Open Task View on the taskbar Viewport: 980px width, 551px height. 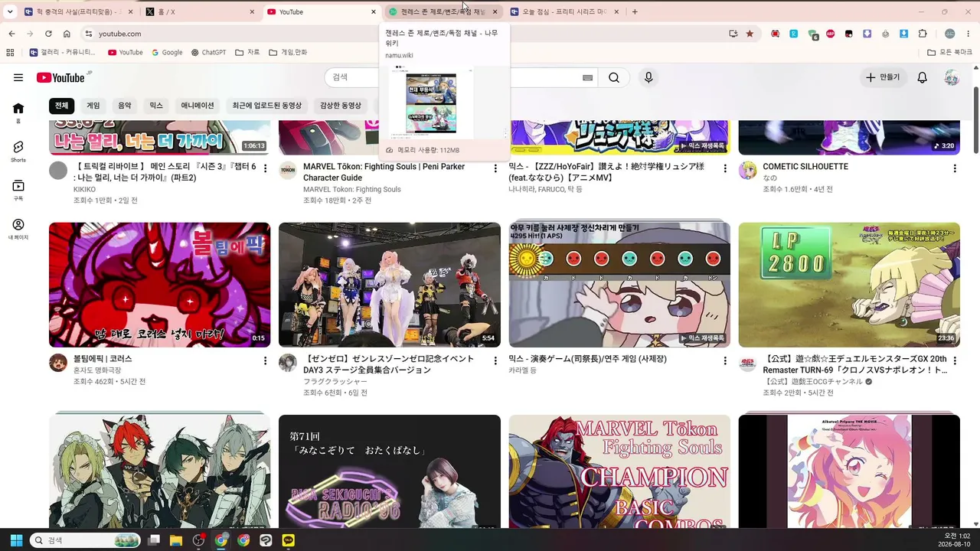click(154, 540)
